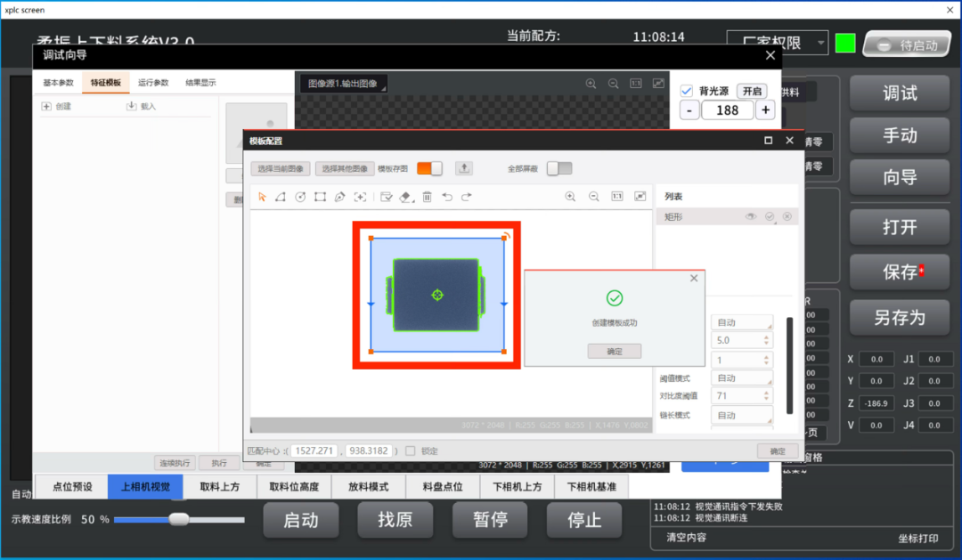Open the topmost 自动 dropdown in parameter list
Screen dimensions: 962x560
click(742, 322)
